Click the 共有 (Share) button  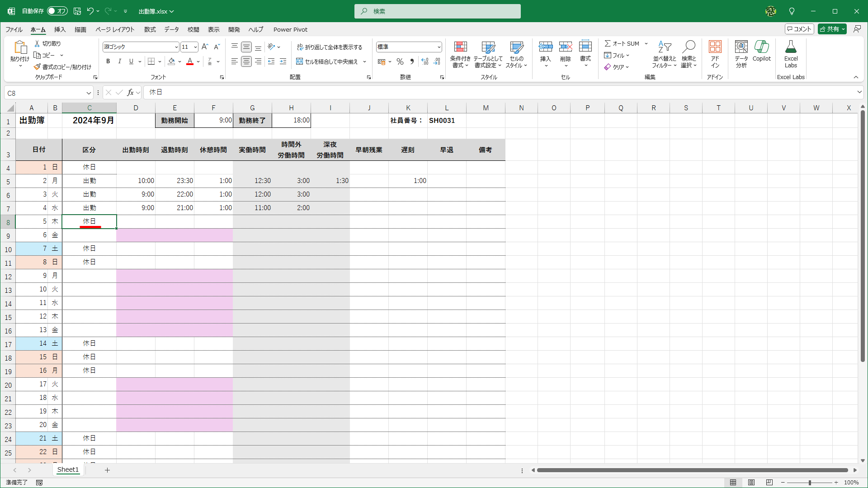[832, 28]
